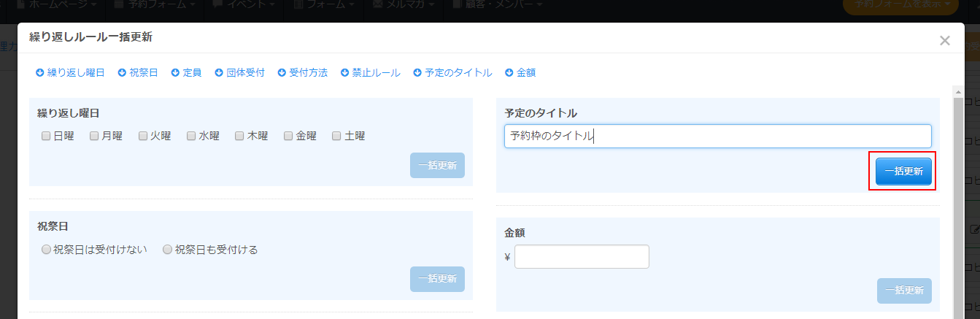
Task: Close the 繰り返しルール一括更新 dialog
Action: point(944,41)
